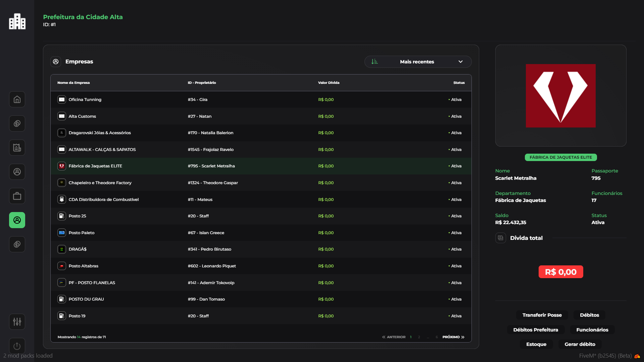Go to page 6 of the list
The height and width of the screenshot is (362, 644).
(x=437, y=337)
